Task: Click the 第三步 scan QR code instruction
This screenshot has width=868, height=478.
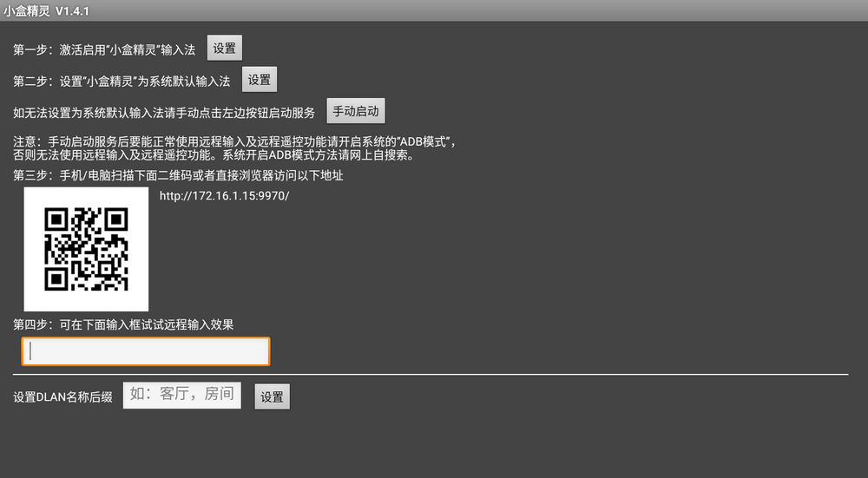Action: click(178, 175)
